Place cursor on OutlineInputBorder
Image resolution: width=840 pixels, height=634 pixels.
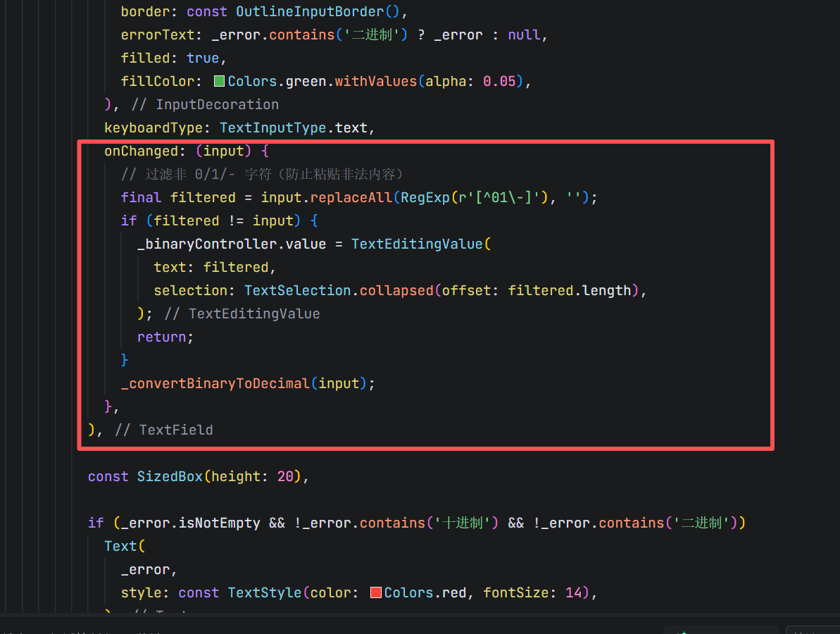click(x=311, y=11)
